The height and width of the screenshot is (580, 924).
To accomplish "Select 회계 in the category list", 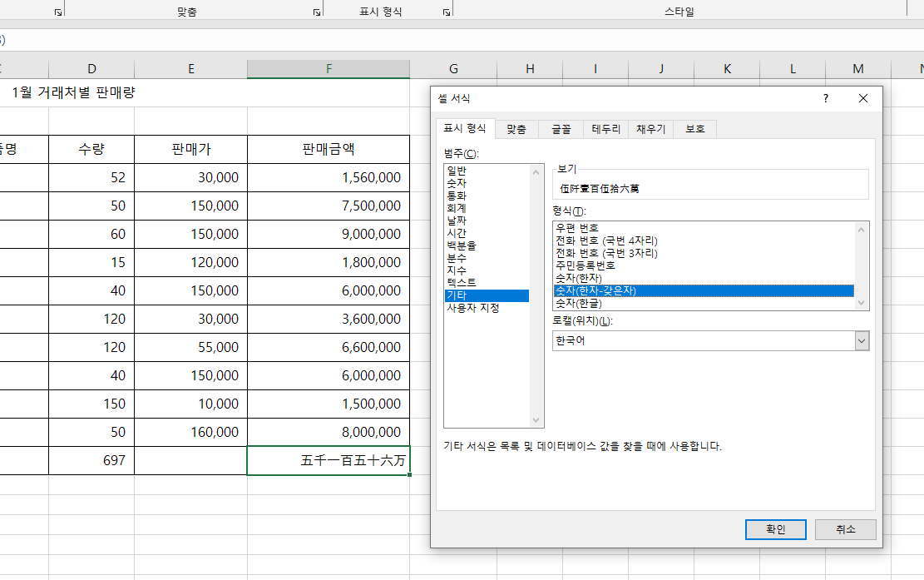I will click(x=487, y=208).
